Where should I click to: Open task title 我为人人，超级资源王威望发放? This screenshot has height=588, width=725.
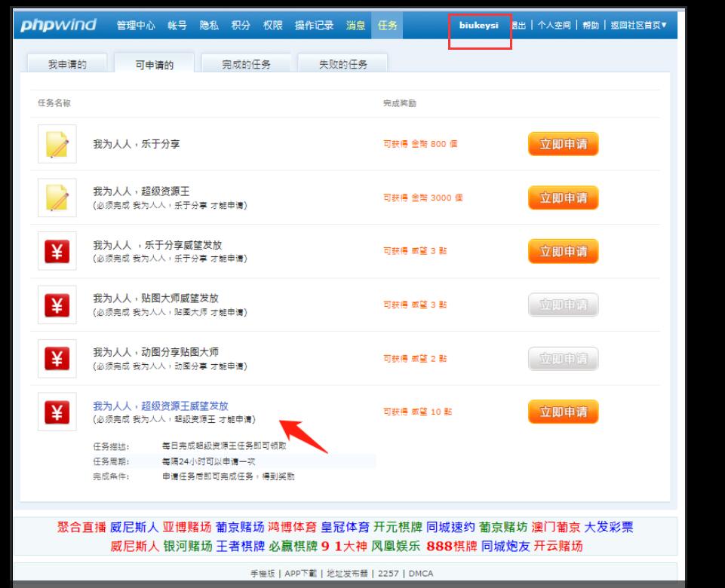click(x=160, y=406)
